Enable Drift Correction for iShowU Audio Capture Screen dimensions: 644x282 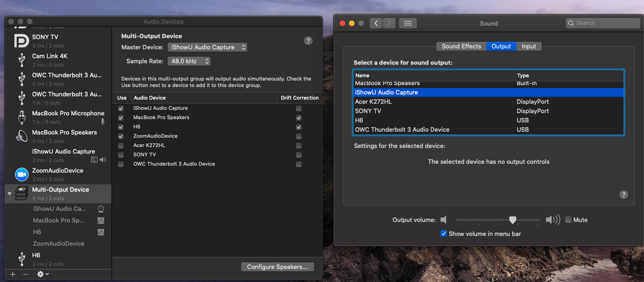coord(299,108)
